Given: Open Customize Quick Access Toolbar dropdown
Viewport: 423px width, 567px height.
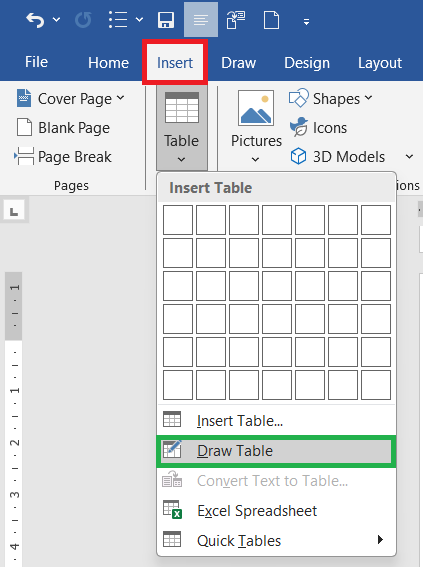Looking at the screenshot, I should [307, 22].
